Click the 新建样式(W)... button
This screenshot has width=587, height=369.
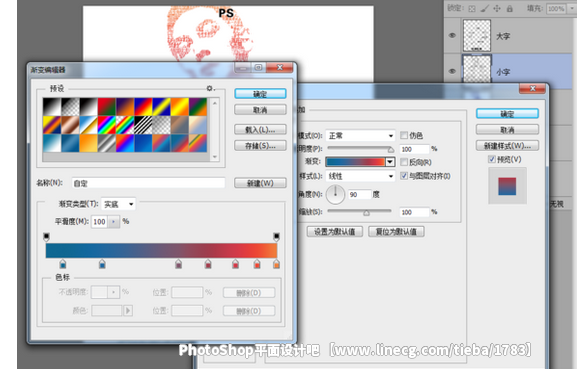[x=507, y=146]
